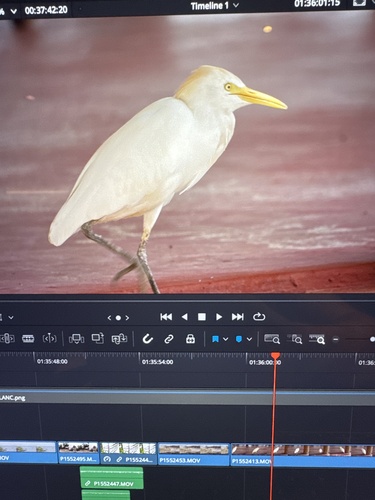Image resolution: width=375 pixels, height=500 pixels.
Task: Click the Full Extent Zoom icon
Action: 272,339
